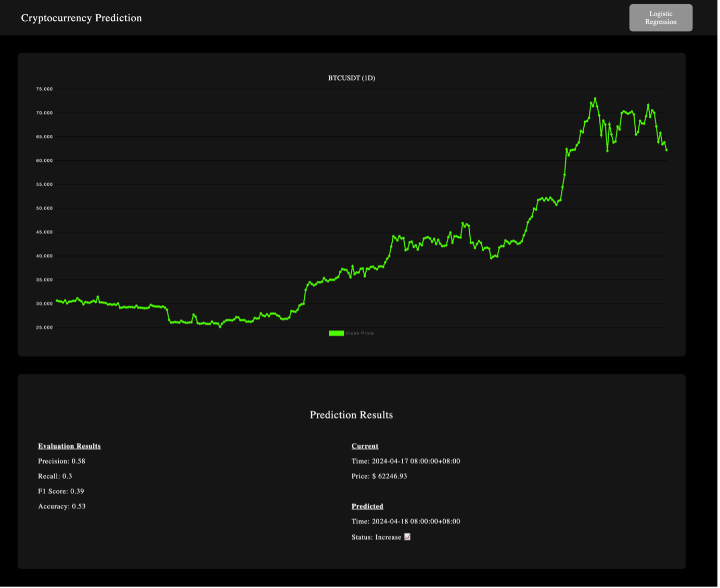Select the F1 Score: 0.39 text
Image resolution: width=720 pixels, height=588 pixels.
click(61, 492)
